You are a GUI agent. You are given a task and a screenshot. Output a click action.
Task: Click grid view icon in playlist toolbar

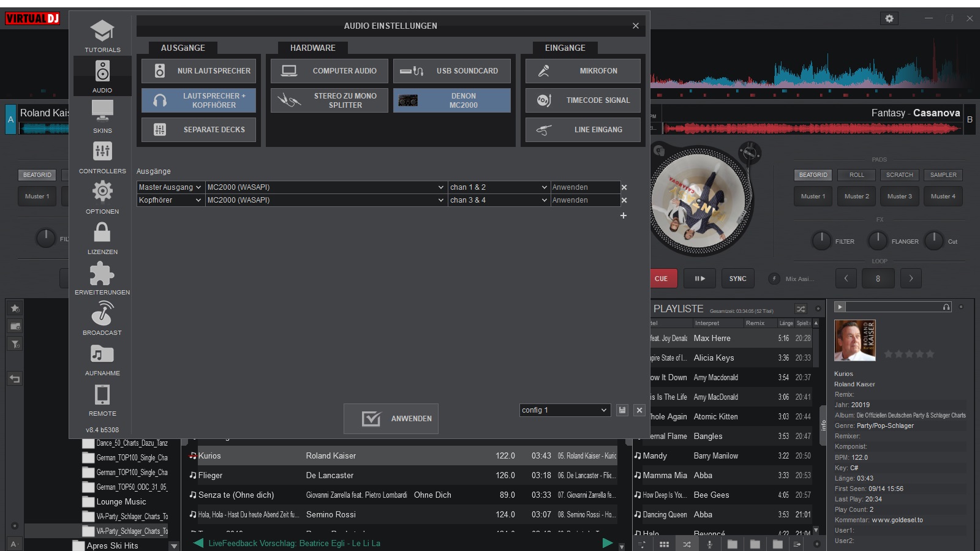664,544
